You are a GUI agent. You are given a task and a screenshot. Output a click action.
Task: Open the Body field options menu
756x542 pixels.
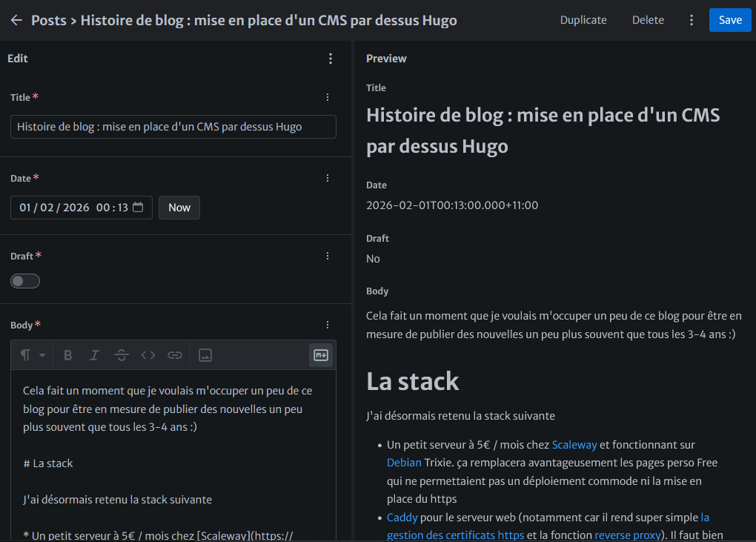(x=328, y=325)
